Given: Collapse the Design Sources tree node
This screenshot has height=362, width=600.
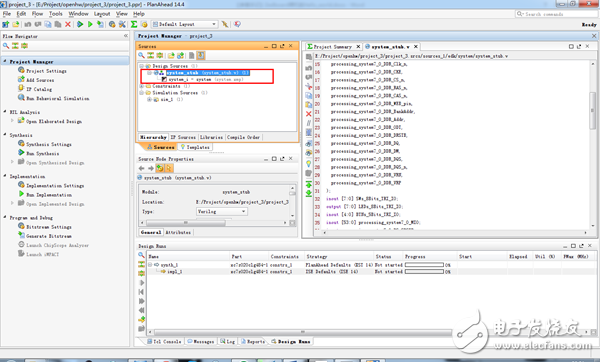Looking at the screenshot, I should point(142,66).
